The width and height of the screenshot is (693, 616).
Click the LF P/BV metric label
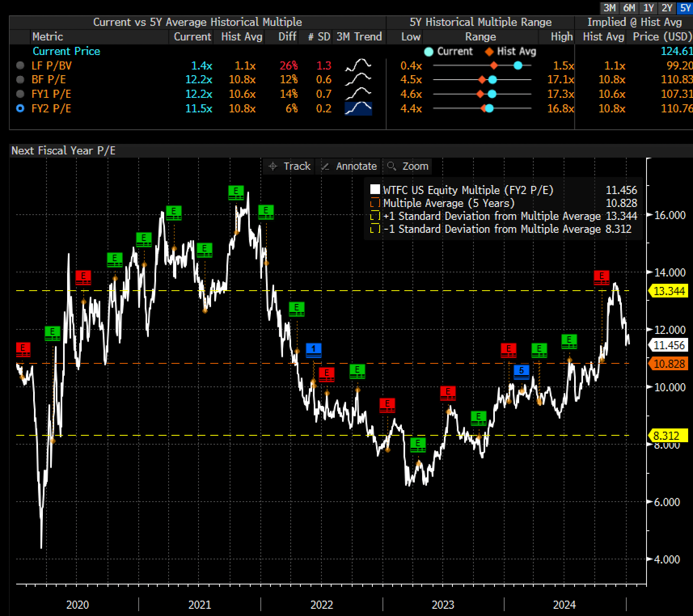pyautogui.click(x=51, y=65)
